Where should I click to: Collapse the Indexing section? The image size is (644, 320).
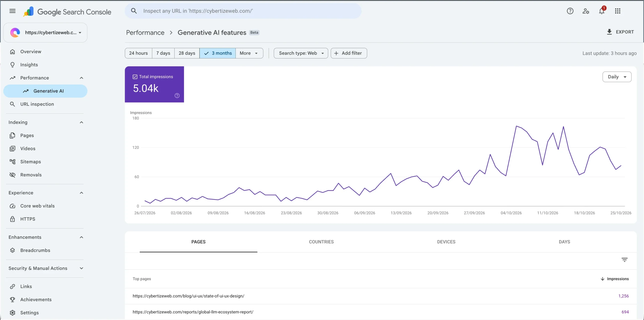click(x=81, y=122)
